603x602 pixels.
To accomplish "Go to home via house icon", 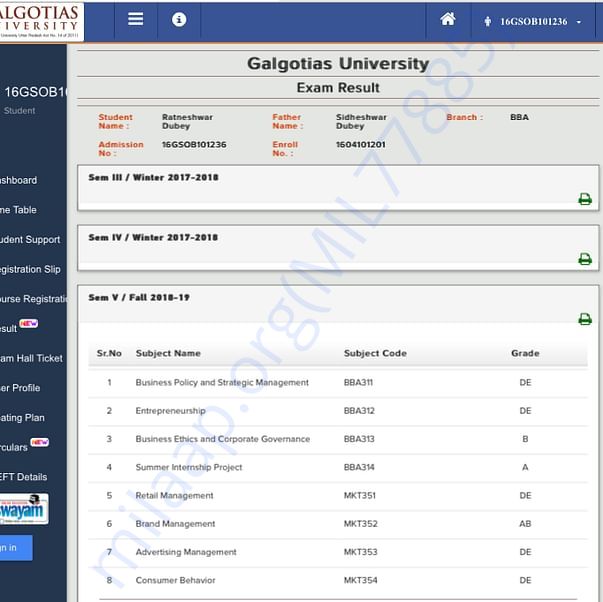I will point(448,18).
